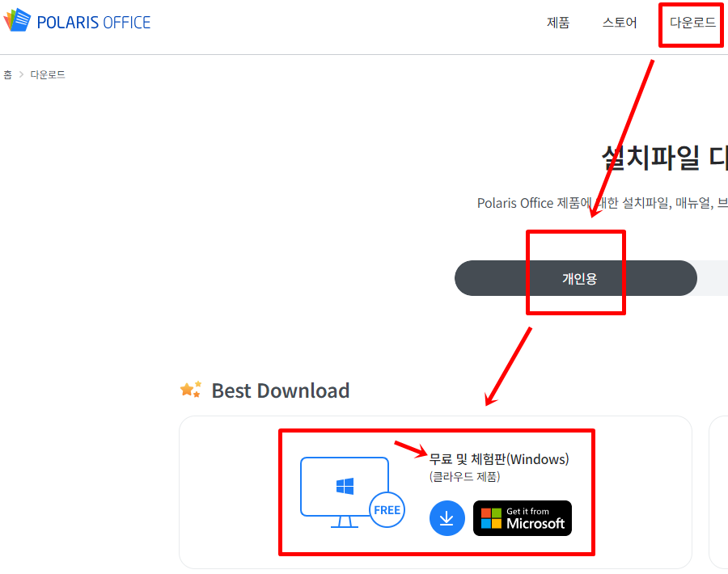Go to 홈 in breadcrumb
Viewport: 728px width, 574px height.
coord(8,74)
